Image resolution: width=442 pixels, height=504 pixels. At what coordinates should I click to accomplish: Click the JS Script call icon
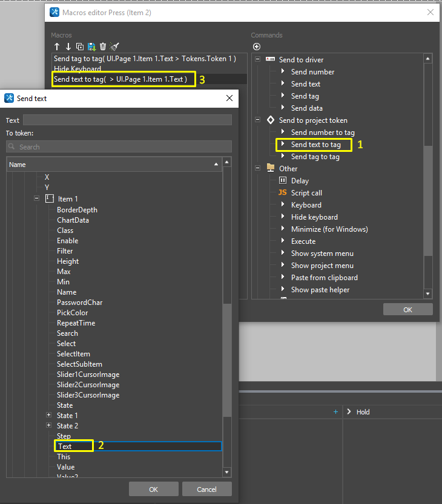click(282, 192)
